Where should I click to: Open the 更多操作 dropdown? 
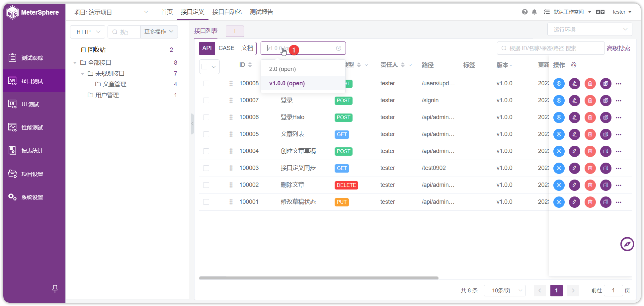pos(159,32)
